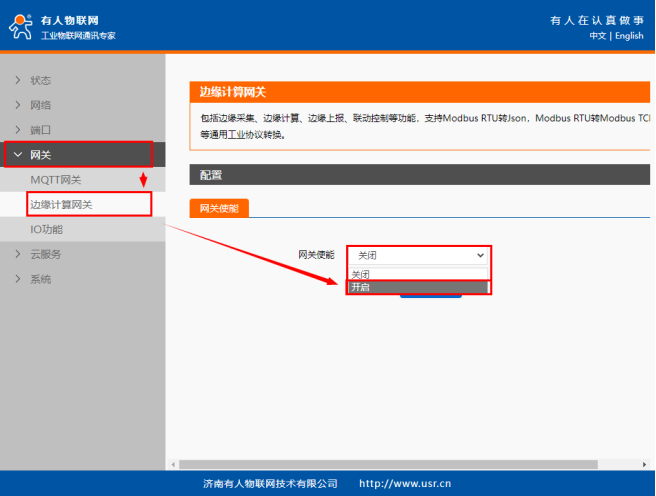Open the 网络 sidebar menu
656x496 pixels.
[x=40, y=105]
